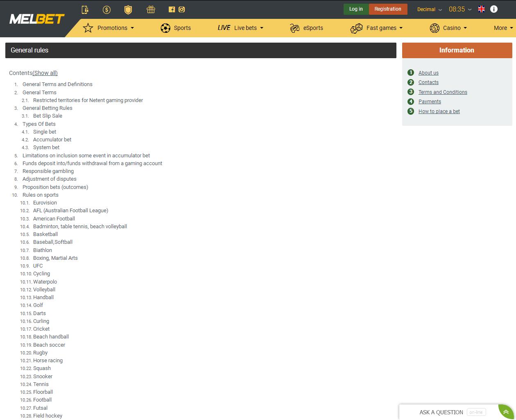This screenshot has height=420, width=516.
Task: Go to Accumulator bet section
Action: [x=52, y=140]
